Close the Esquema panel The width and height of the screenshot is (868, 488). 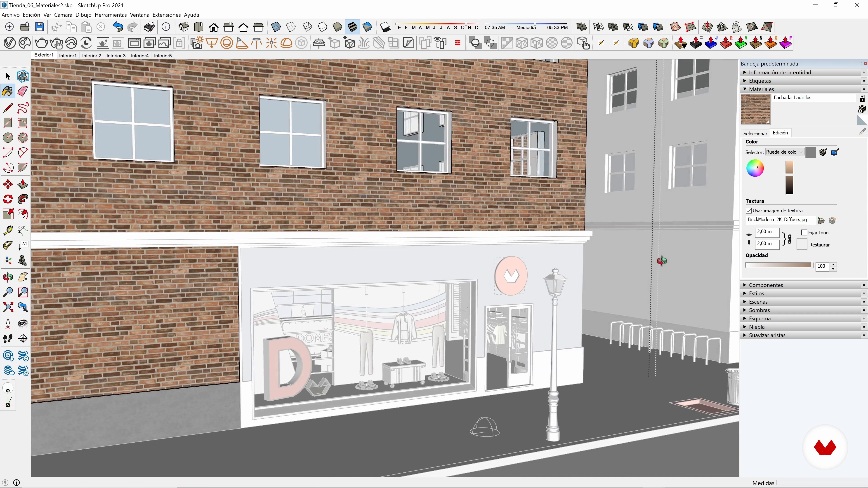[x=864, y=319]
